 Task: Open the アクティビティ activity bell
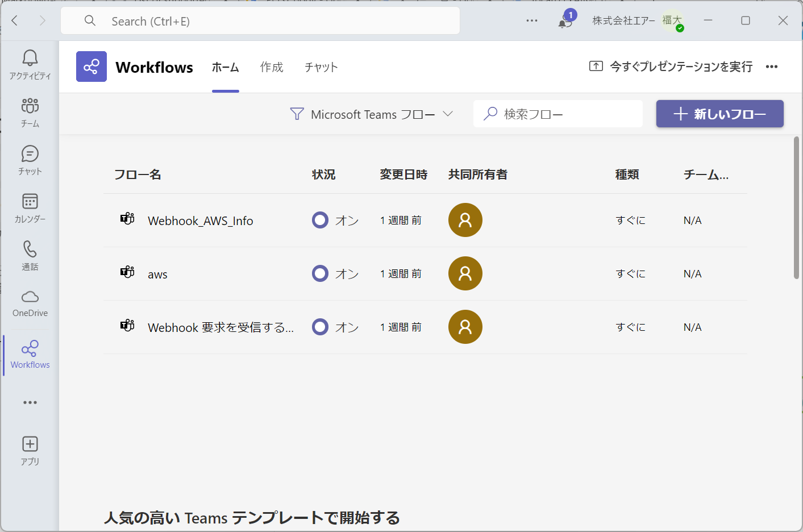coord(30,65)
